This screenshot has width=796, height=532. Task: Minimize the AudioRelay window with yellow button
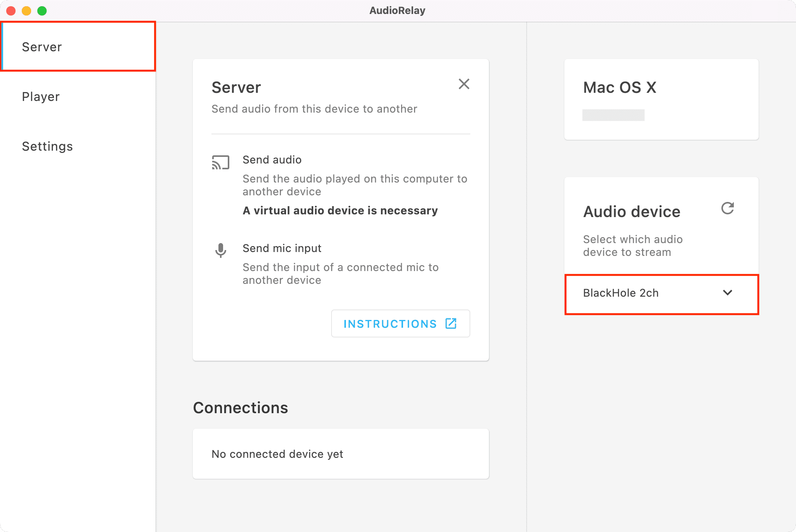coord(26,11)
